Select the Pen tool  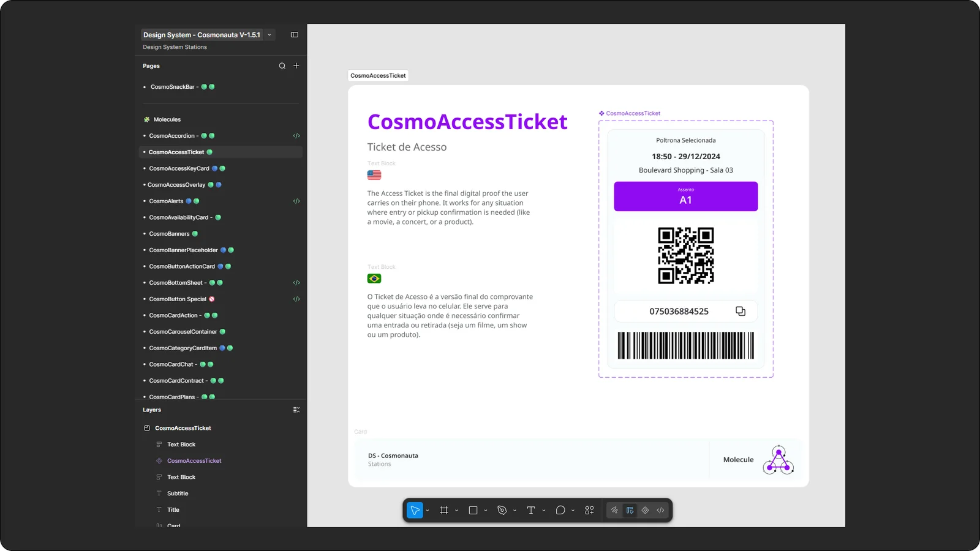click(502, 510)
